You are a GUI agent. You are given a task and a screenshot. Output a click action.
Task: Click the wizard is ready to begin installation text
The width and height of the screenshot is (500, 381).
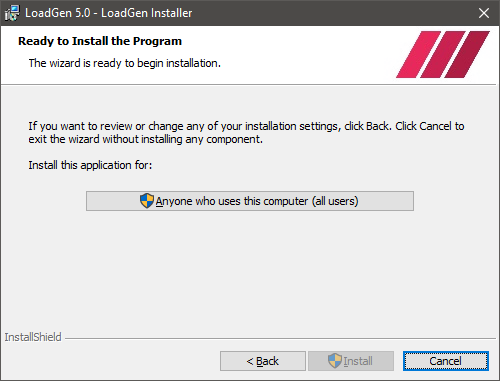[125, 63]
